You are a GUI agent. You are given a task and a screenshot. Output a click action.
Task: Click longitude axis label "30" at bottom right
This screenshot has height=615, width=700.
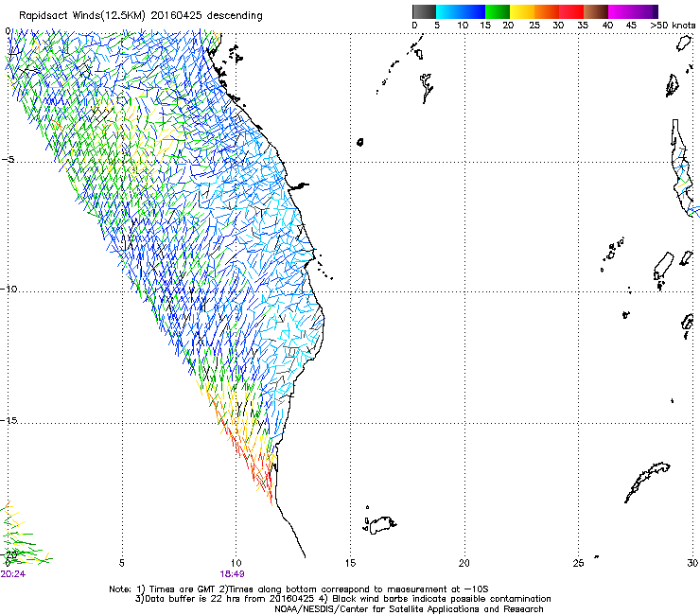click(692, 563)
